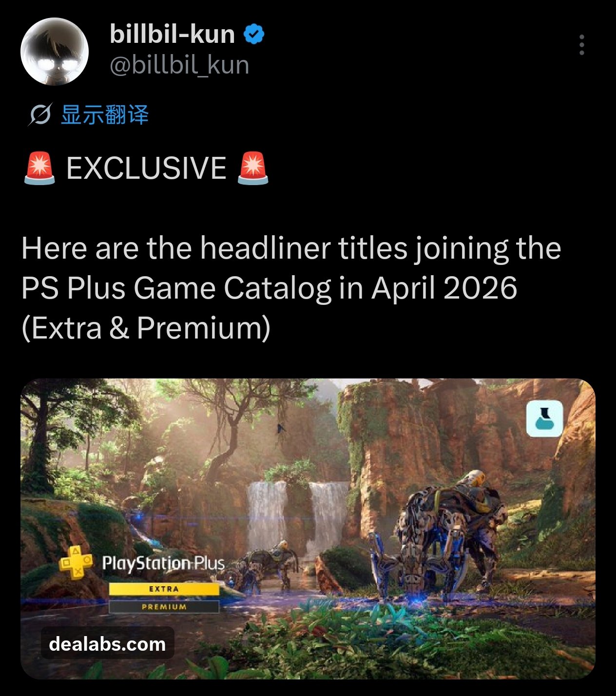Select the PREMIUM tier badge
The width and height of the screenshot is (616, 696).
164,607
